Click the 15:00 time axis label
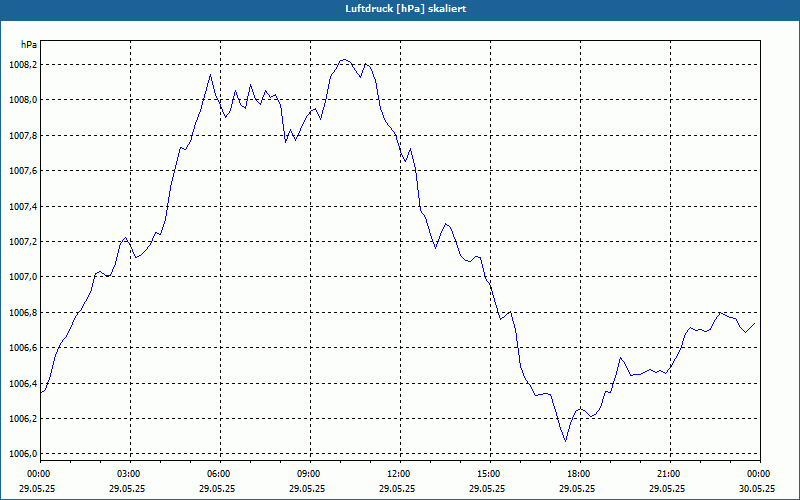The height and width of the screenshot is (500, 800). pyautogui.click(x=490, y=474)
